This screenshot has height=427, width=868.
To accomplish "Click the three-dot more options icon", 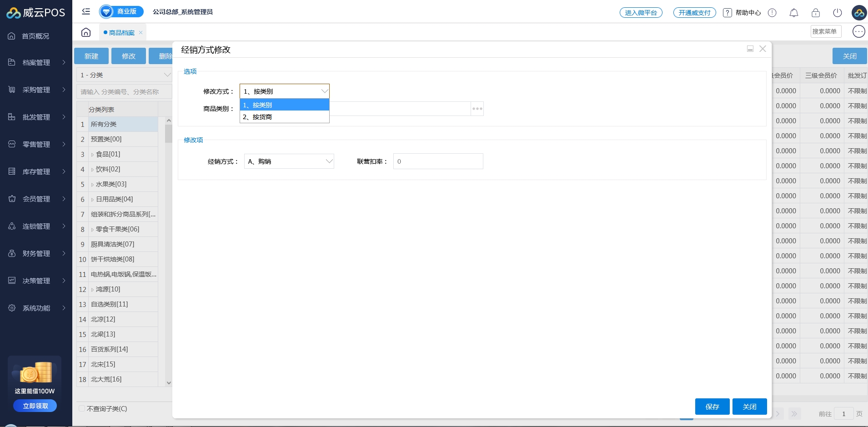I will [858, 31].
